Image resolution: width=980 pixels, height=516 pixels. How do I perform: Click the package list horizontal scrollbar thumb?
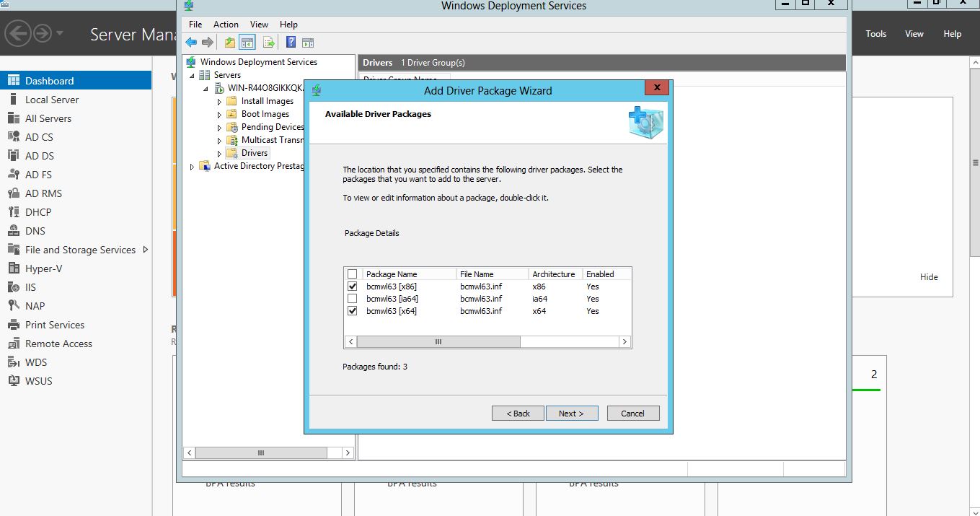click(x=438, y=342)
